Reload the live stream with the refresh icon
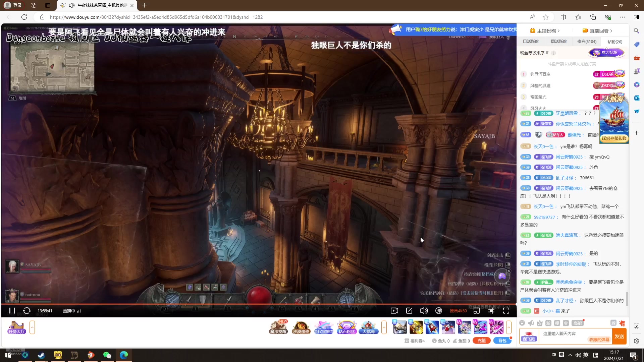This screenshot has height=362, width=644. (x=27, y=311)
